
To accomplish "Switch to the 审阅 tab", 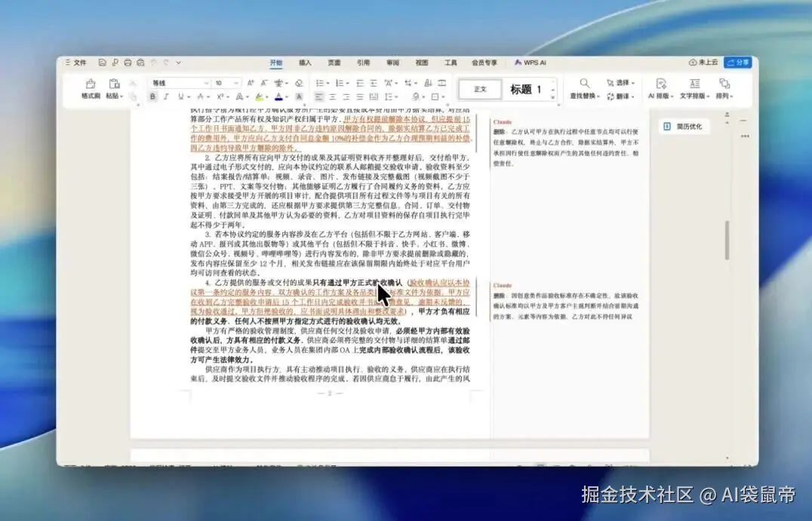I will pos(392,63).
